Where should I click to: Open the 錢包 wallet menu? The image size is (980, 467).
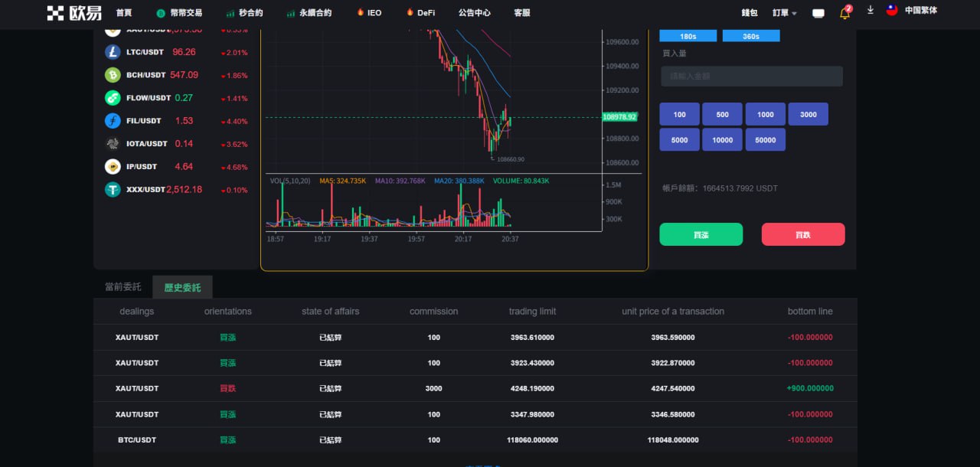pos(750,13)
